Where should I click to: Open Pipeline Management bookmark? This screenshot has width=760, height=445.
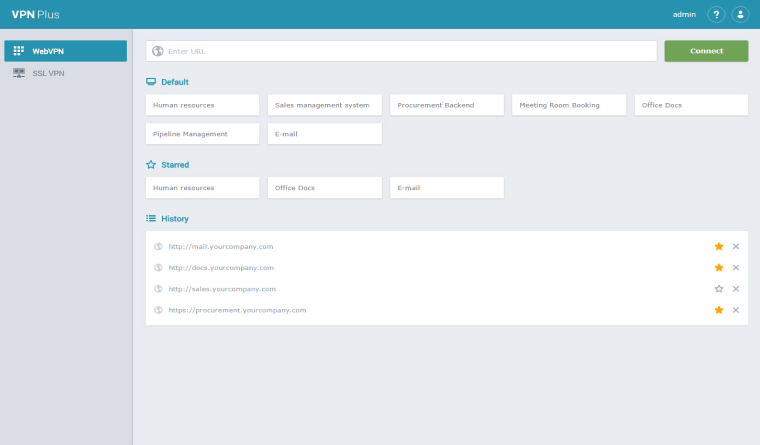pos(202,134)
